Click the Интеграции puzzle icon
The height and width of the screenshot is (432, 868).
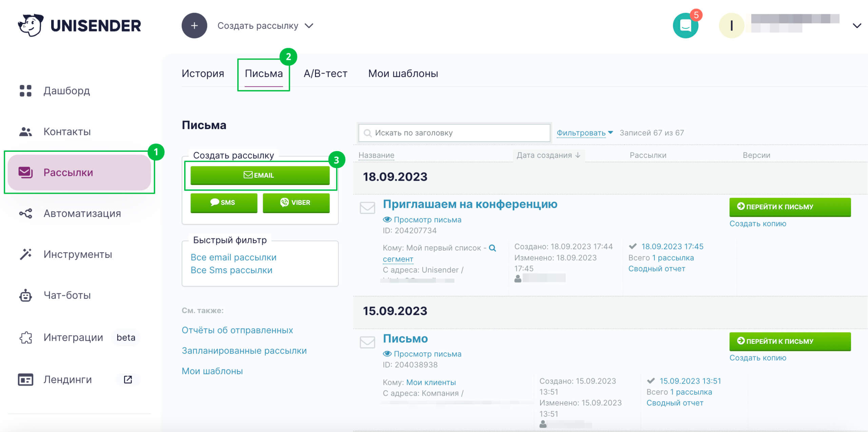pos(25,337)
